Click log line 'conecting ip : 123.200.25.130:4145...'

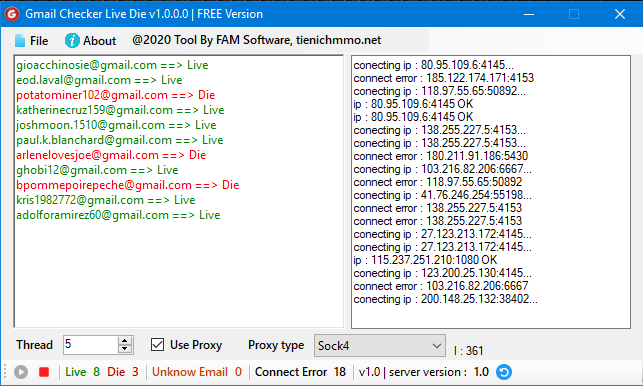[442, 273]
